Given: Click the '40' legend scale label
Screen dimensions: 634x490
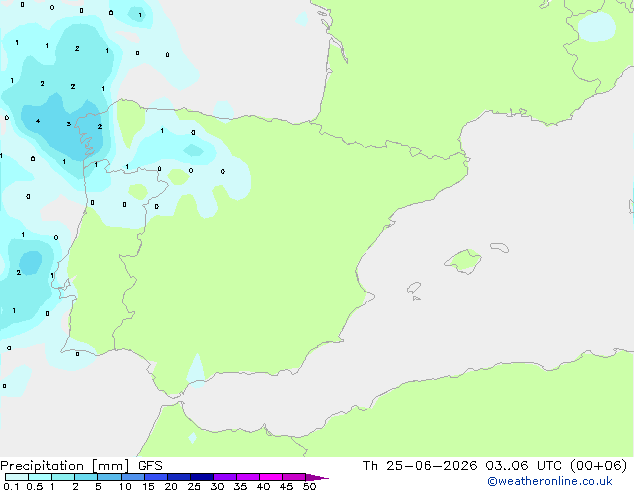Looking at the screenshot, I should pos(263,486).
